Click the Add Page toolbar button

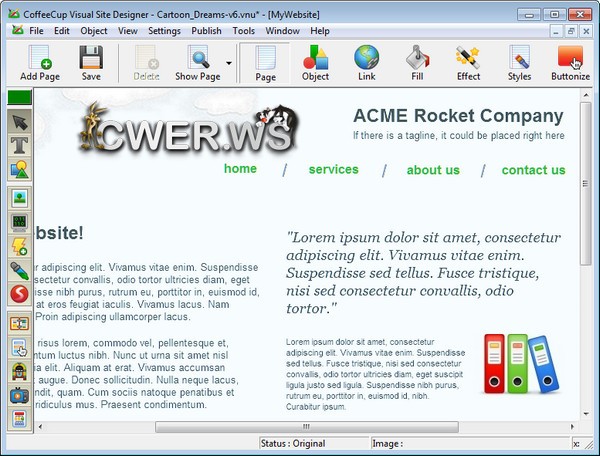pos(41,64)
